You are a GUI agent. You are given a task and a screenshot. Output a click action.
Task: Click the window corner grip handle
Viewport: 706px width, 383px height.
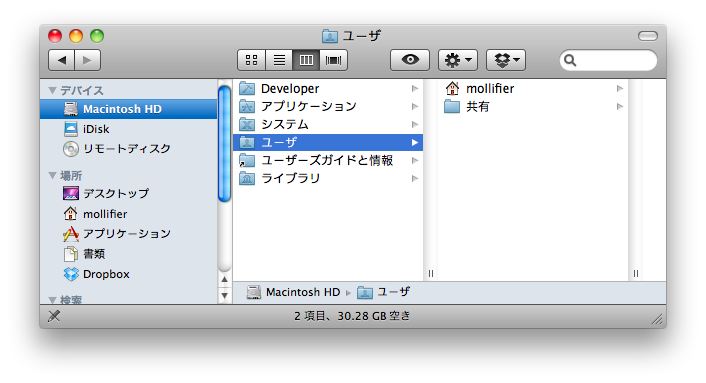(657, 319)
